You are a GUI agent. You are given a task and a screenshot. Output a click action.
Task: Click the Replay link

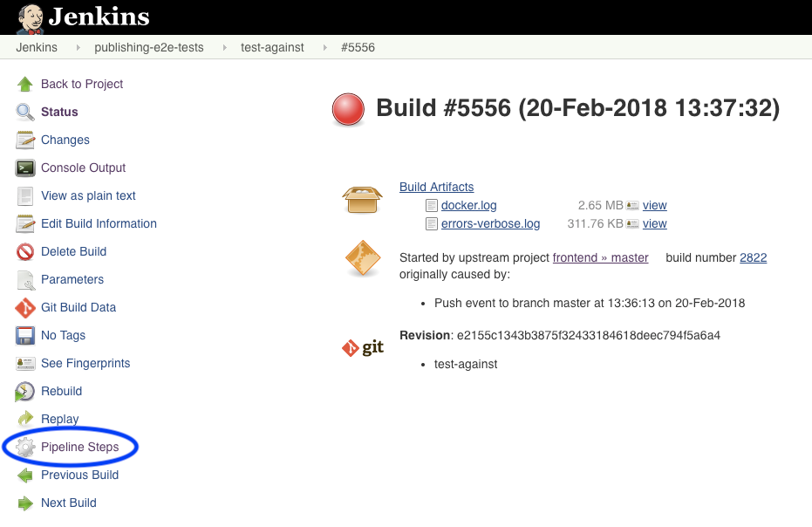60,419
